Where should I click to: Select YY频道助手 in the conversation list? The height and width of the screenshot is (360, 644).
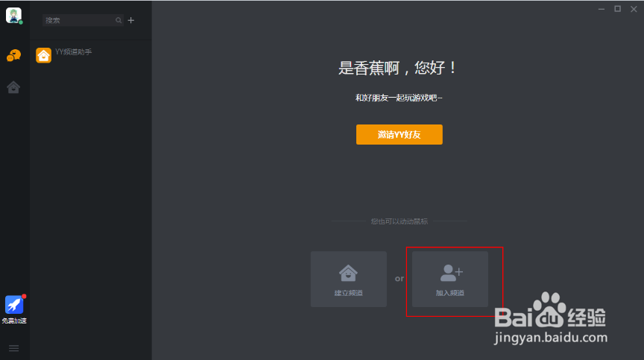tap(91, 55)
